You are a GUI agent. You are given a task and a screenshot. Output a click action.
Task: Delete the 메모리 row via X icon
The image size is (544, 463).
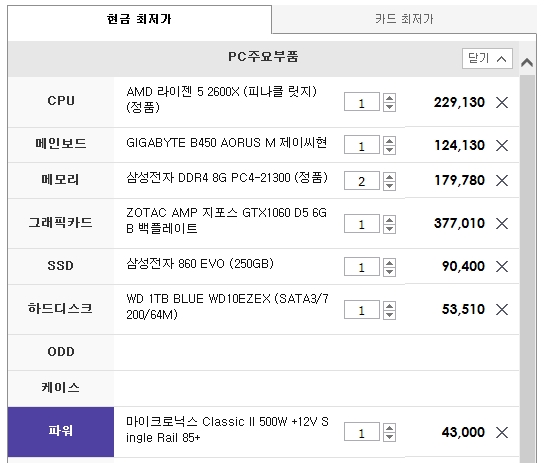(502, 180)
